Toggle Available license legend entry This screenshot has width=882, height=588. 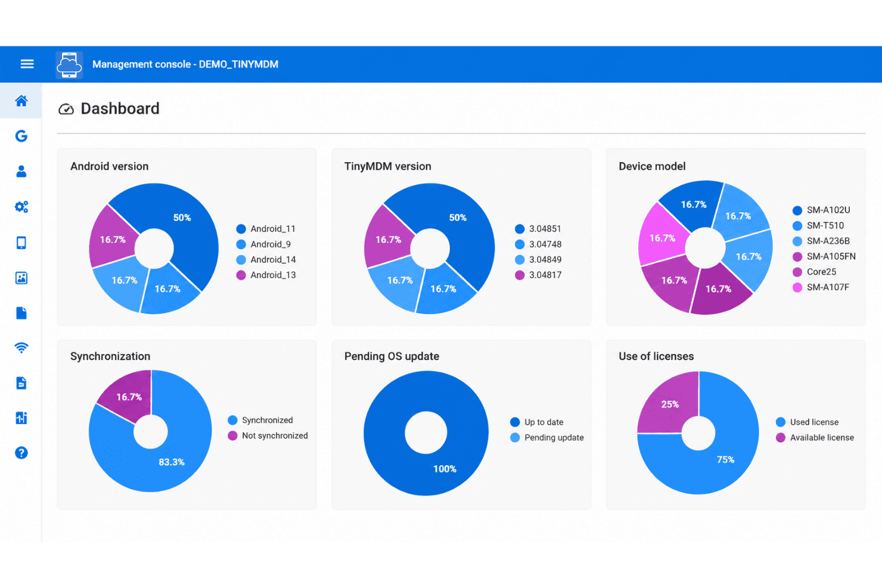(x=815, y=438)
